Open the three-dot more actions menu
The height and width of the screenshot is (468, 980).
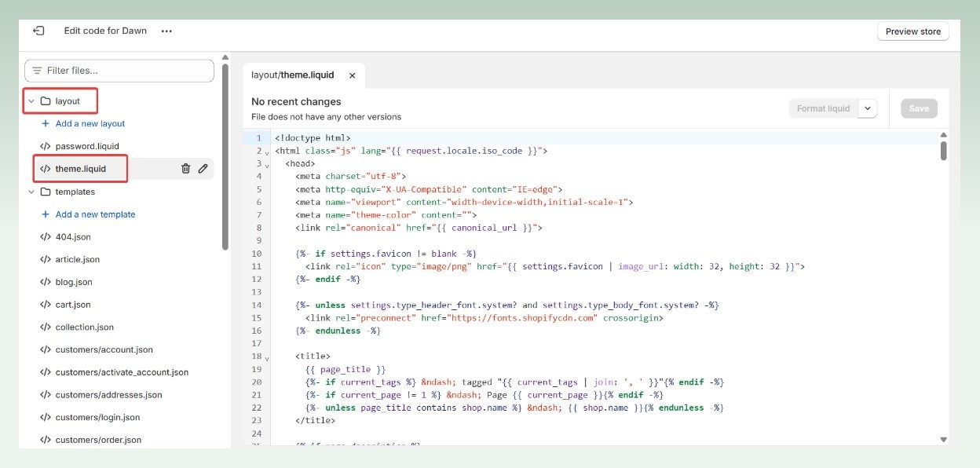coord(166,31)
